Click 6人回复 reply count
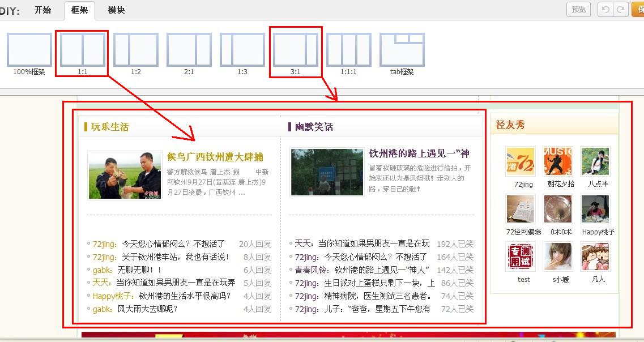Screen dimensions: 644x342 pyautogui.click(x=258, y=270)
